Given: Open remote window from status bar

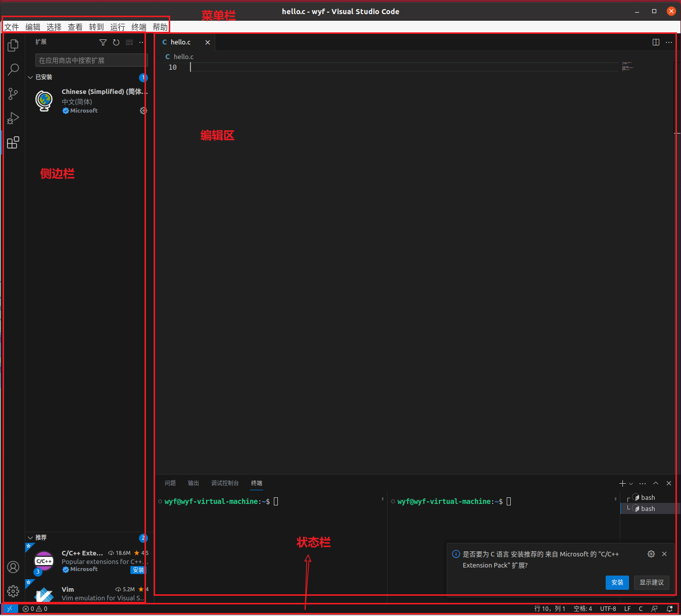Looking at the screenshot, I should coord(10,609).
